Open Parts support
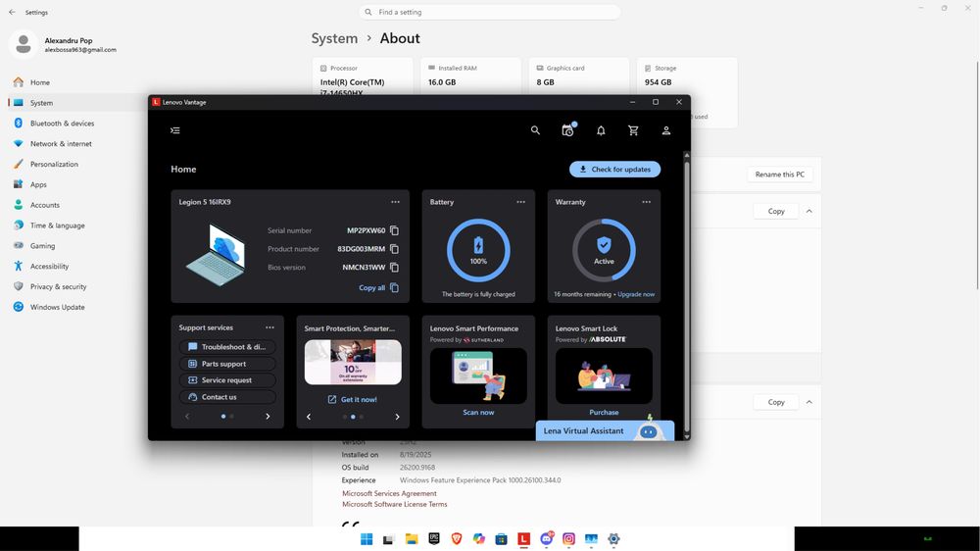Image resolution: width=980 pixels, height=551 pixels. point(227,364)
